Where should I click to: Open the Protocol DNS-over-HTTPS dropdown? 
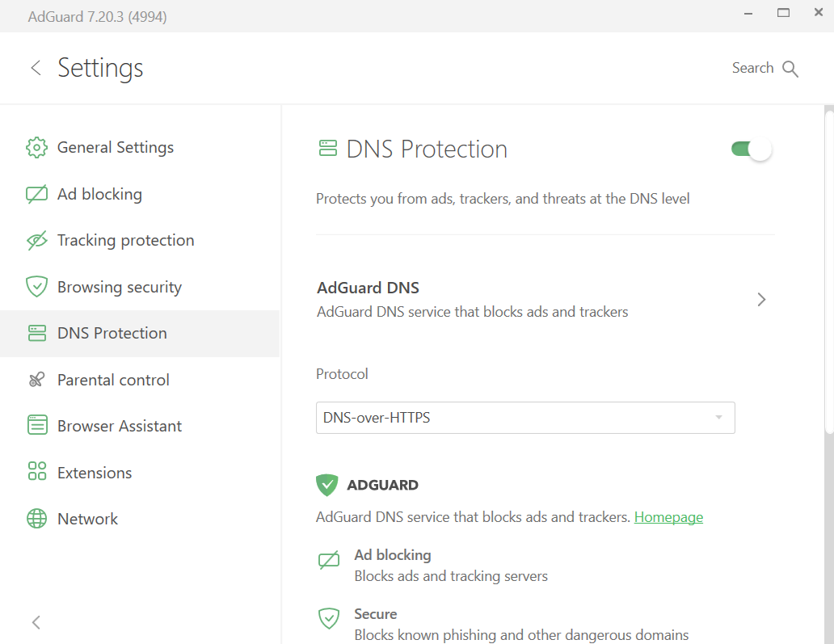[525, 418]
